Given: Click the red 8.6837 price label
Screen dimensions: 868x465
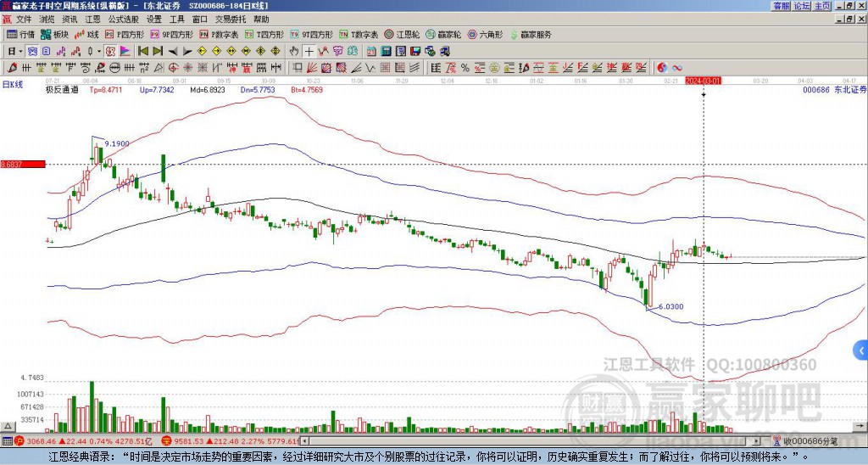Looking at the screenshot, I should pos(23,164).
